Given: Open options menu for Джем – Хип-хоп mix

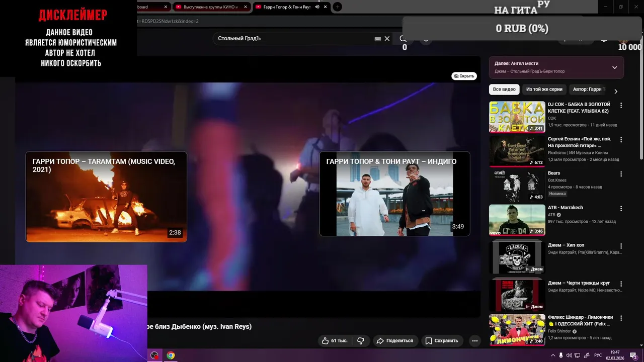Looking at the screenshot, I should [621, 246].
